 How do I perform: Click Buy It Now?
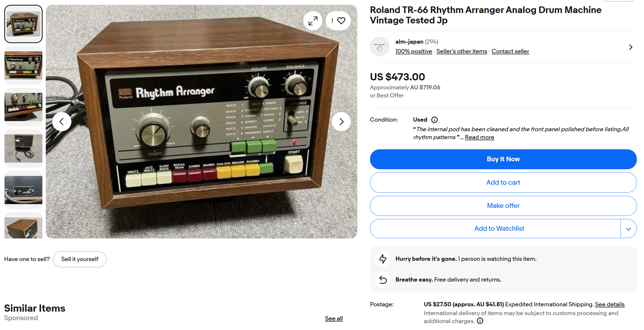click(x=503, y=159)
